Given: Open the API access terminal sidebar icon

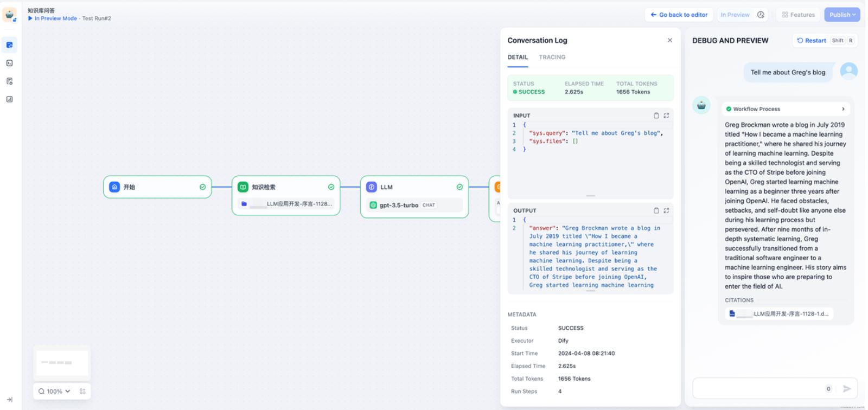Looking at the screenshot, I should coord(9,63).
